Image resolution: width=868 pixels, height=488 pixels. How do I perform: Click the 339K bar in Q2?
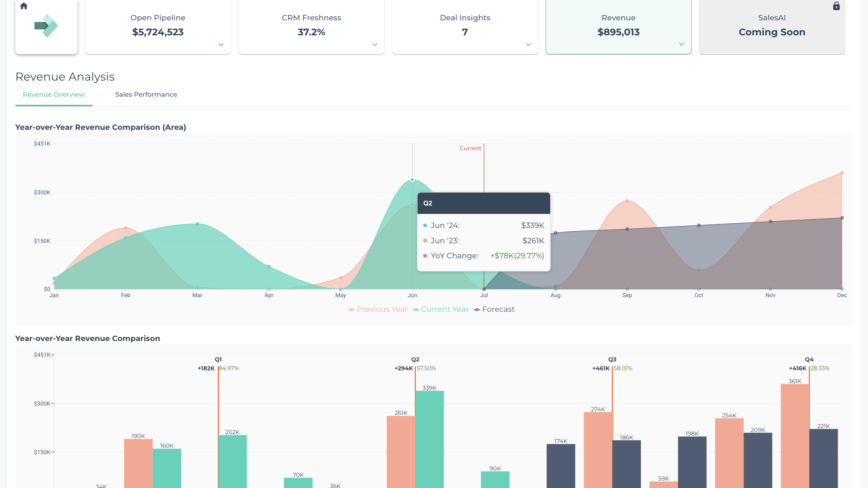coord(430,439)
